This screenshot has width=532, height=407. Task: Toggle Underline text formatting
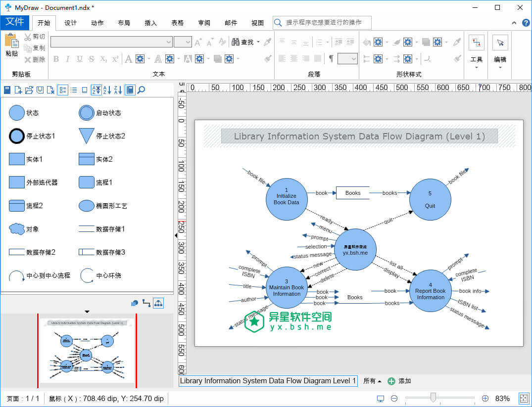click(x=80, y=59)
